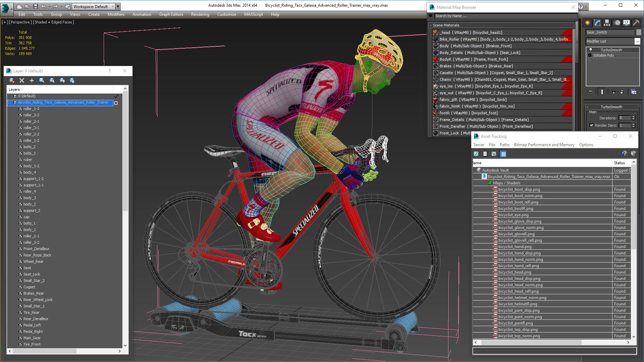Viewport: 644px width, 362px height.
Task: Click the [Perspective] viewport label
Action: tap(20, 22)
